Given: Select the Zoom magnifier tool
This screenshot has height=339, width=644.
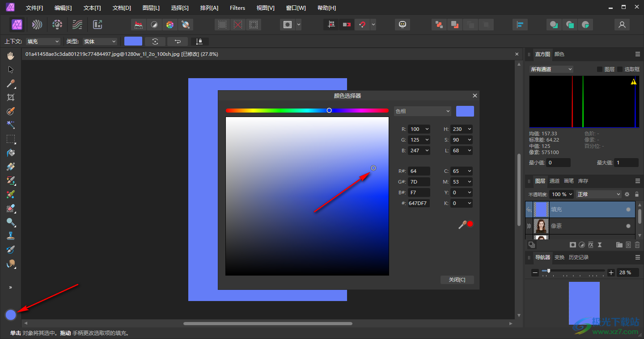Looking at the screenshot, I should (x=11, y=222).
